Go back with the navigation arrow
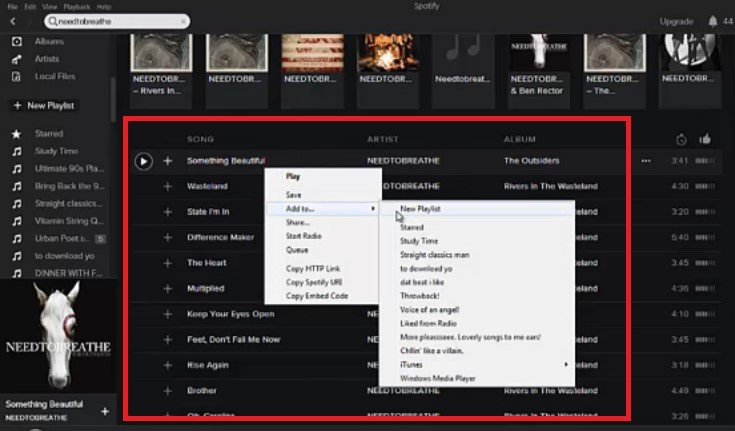735x431 pixels. pyautogui.click(x=13, y=21)
